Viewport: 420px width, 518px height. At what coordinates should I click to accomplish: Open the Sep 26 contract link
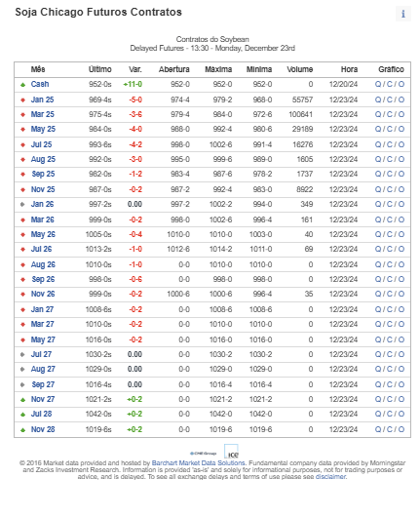[x=43, y=279]
